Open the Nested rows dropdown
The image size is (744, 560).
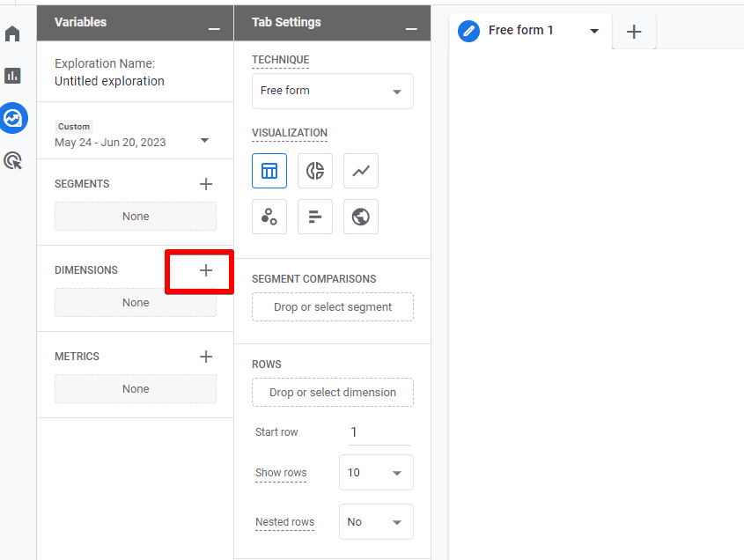[376, 522]
